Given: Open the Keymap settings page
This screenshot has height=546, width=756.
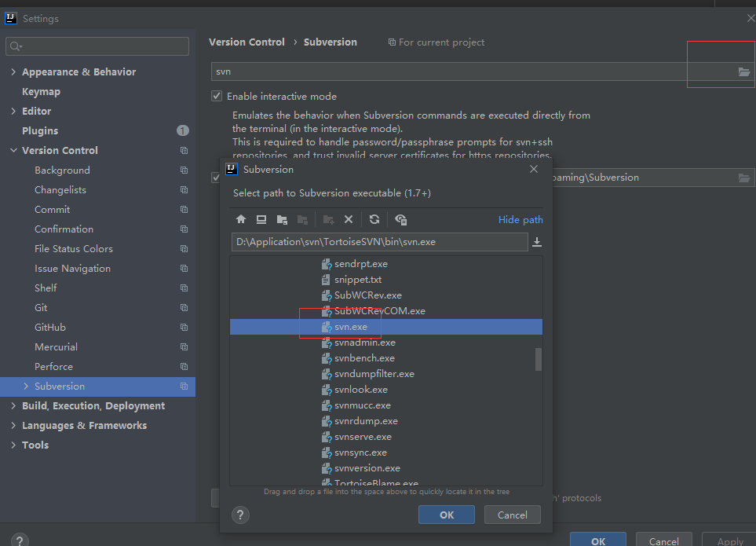Looking at the screenshot, I should pos(41,91).
